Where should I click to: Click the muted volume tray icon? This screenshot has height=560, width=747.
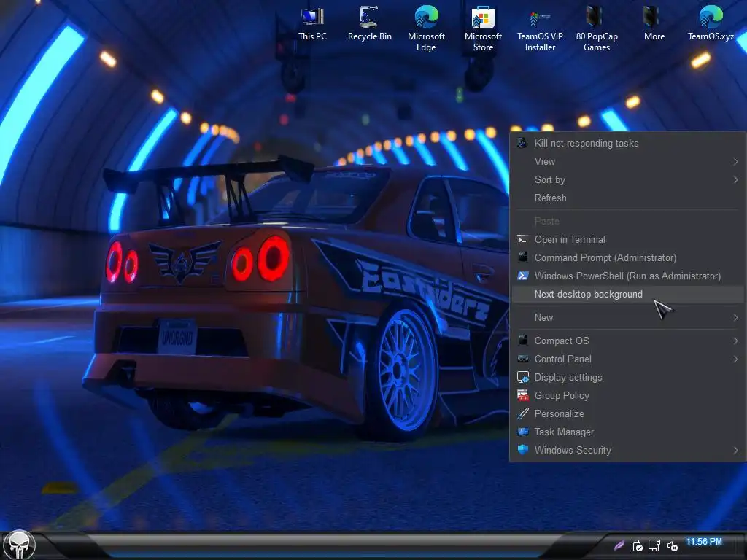(672, 545)
